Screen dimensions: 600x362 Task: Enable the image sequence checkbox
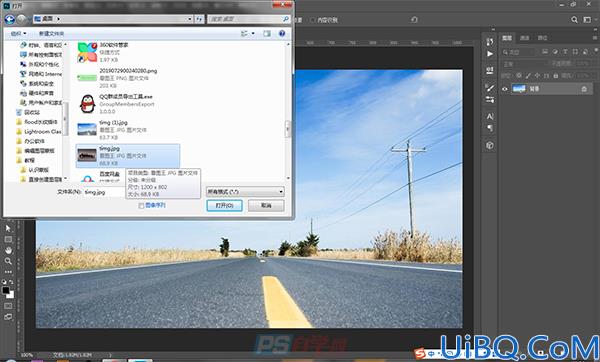click(x=141, y=205)
